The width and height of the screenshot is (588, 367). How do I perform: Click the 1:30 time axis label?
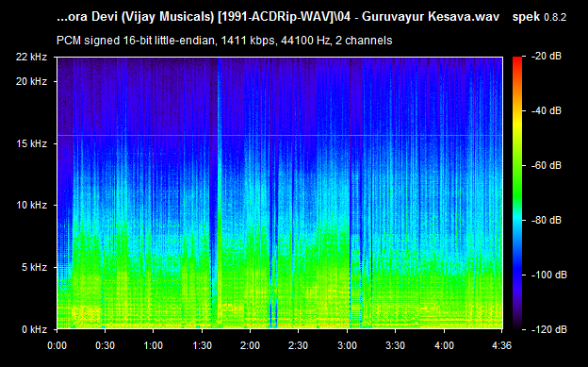pyautogui.click(x=202, y=345)
